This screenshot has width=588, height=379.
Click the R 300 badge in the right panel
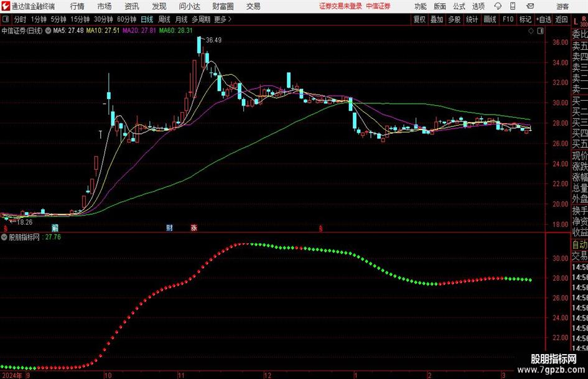pos(584,22)
